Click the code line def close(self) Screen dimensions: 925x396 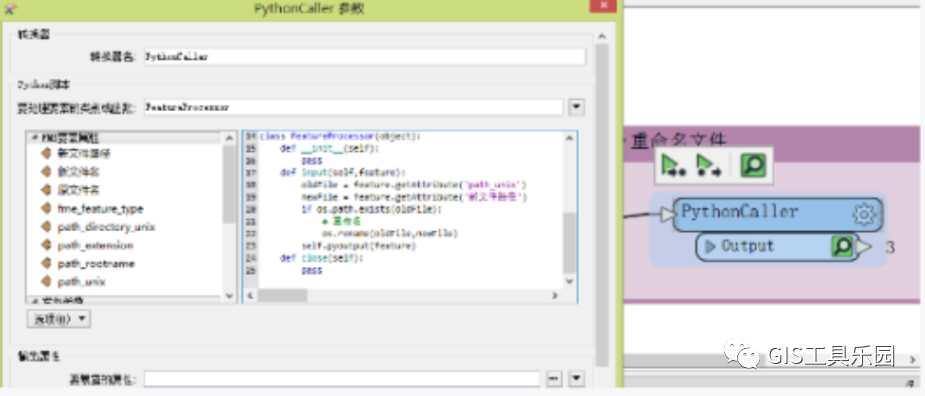pyautogui.click(x=322, y=258)
